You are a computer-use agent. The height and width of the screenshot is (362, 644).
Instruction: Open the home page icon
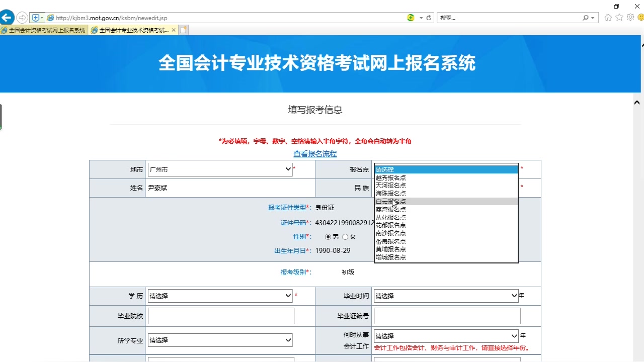(x=608, y=18)
